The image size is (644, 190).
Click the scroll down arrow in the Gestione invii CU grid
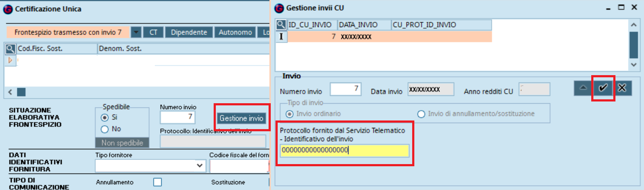tap(634, 65)
